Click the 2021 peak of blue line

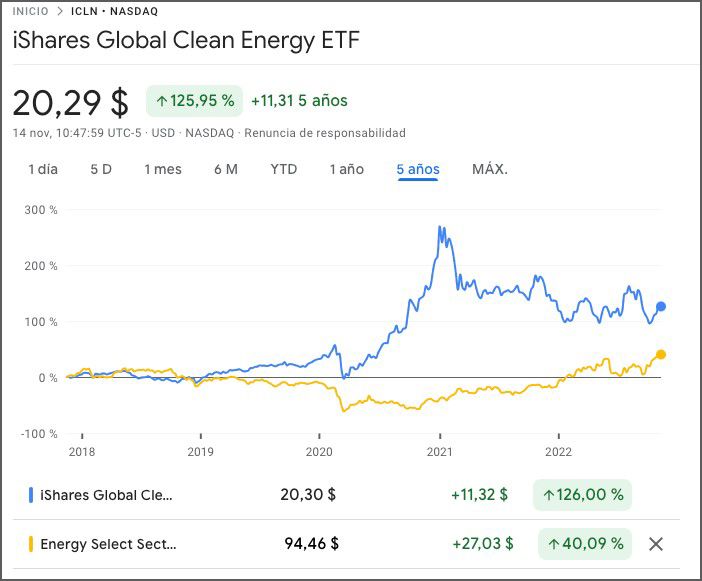click(x=441, y=228)
